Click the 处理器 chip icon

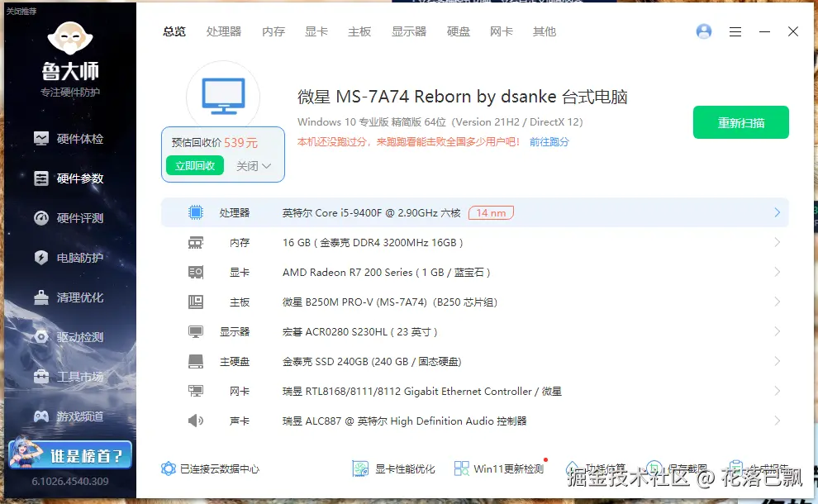[196, 212]
